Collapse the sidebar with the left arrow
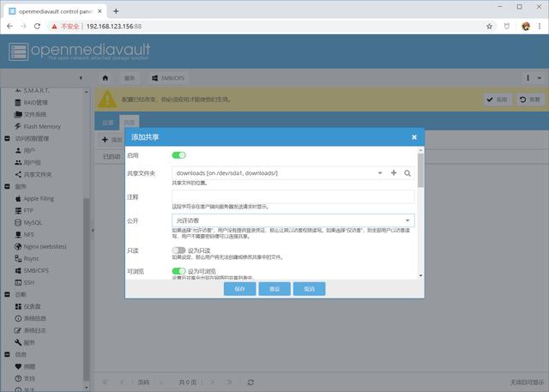 [81, 78]
